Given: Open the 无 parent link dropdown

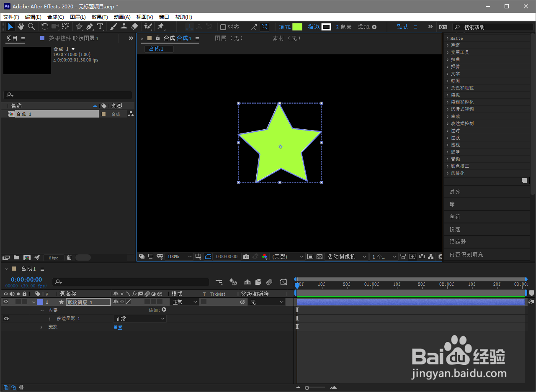Looking at the screenshot, I should 267,302.
